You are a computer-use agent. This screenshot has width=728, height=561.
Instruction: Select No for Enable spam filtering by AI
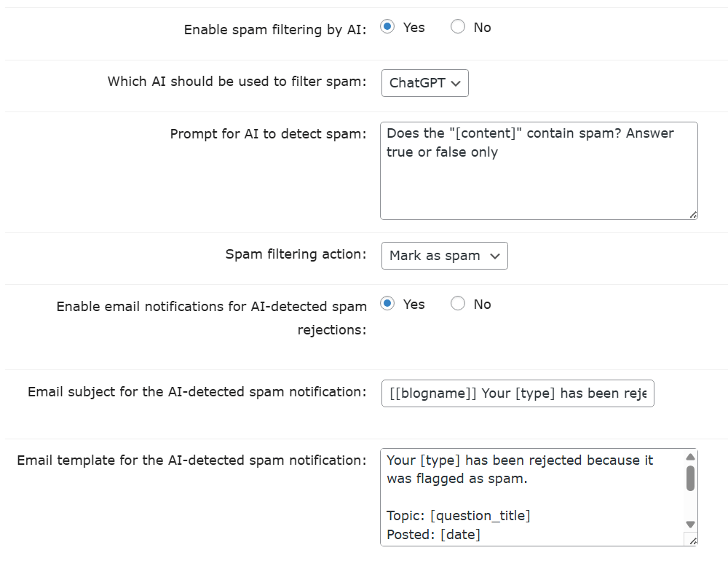coord(458,28)
